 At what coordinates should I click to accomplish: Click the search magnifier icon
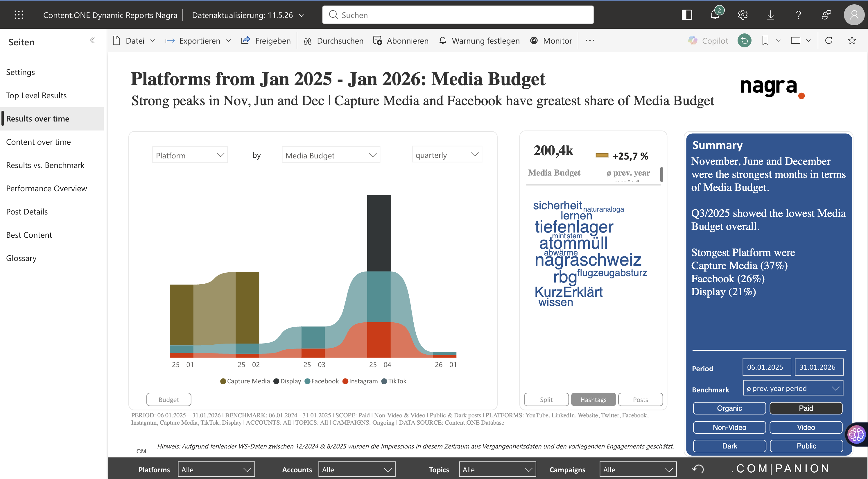click(333, 15)
